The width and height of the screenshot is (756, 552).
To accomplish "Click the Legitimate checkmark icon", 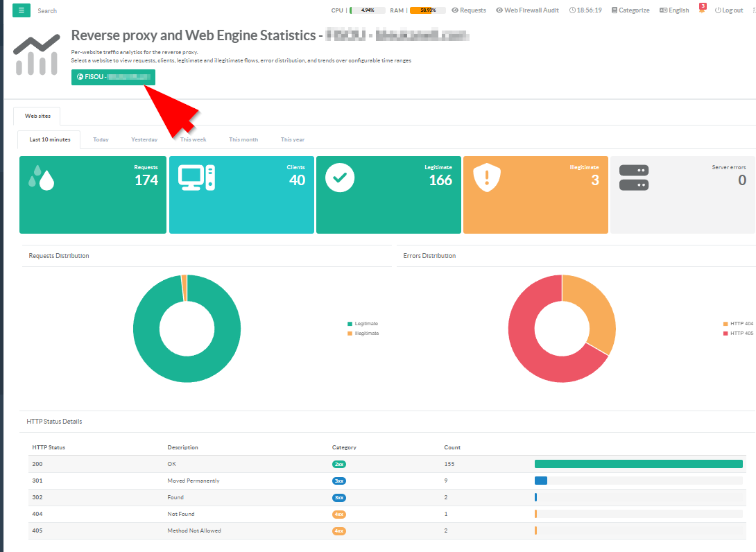I will click(x=340, y=178).
